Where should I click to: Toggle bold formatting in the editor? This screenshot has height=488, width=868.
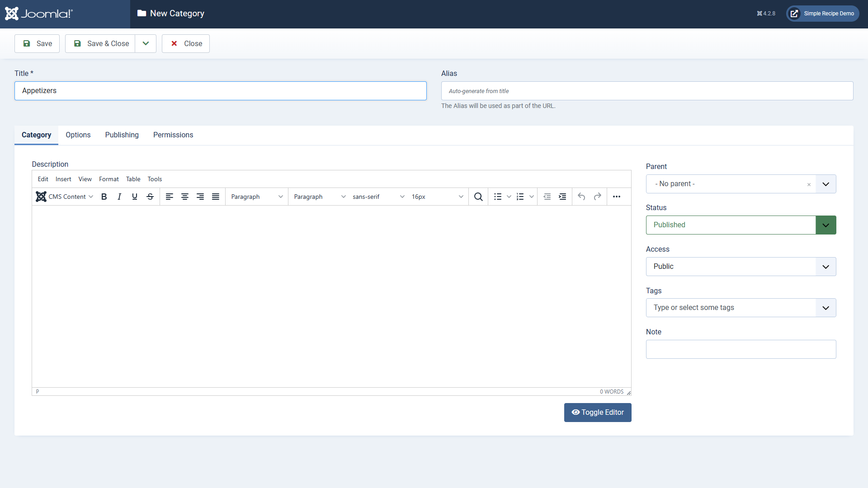coord(104,197)
